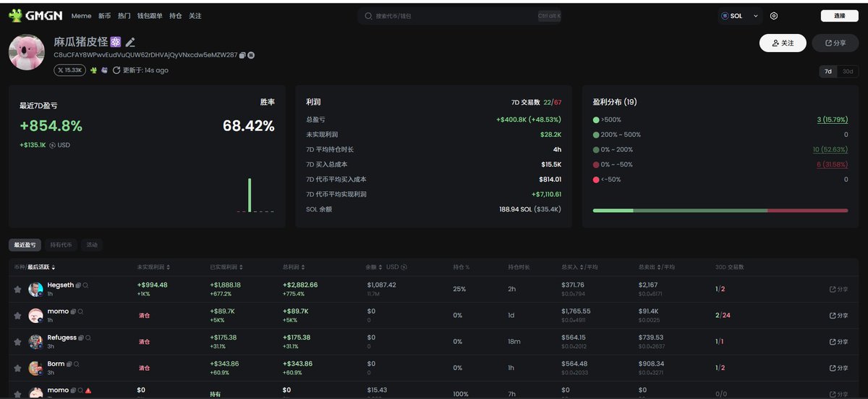This screenshot has width=868, height=399.
Task: Copy the Refugess token address icon
Action: point(82,337)
